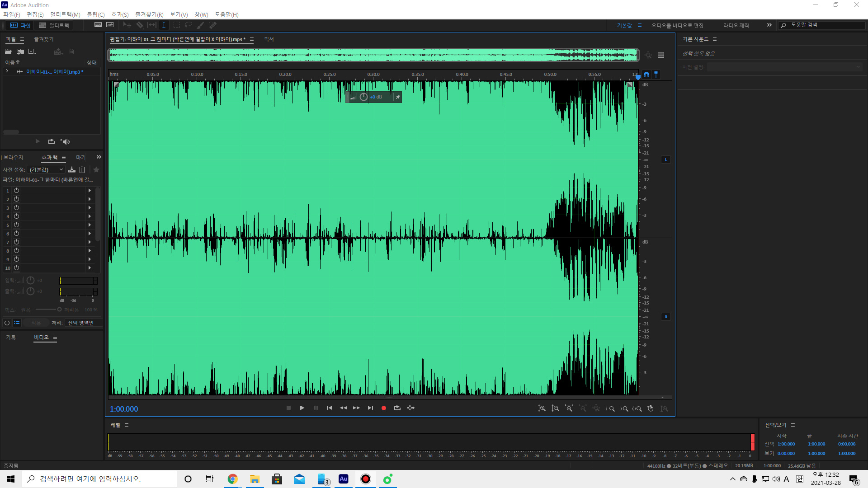Switch to 멀티트랙 view button
868x488 pixels.
pyautogui.click(x=54, y=25)
